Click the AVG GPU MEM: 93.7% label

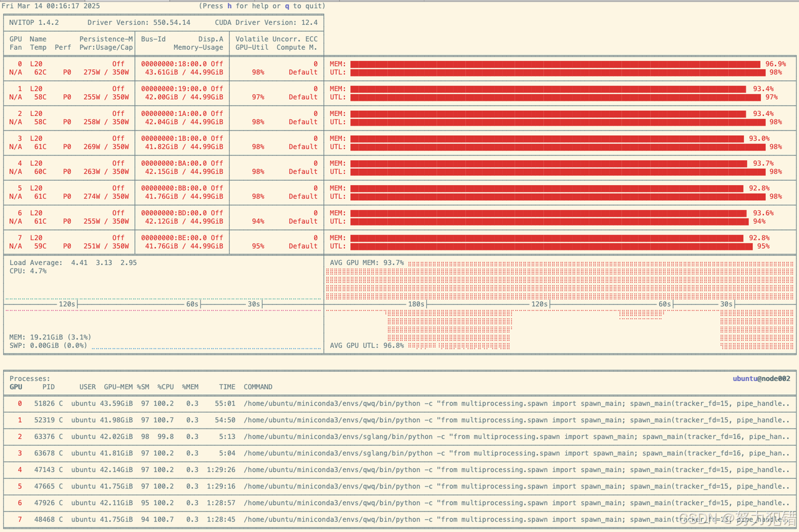click(366, 263)
